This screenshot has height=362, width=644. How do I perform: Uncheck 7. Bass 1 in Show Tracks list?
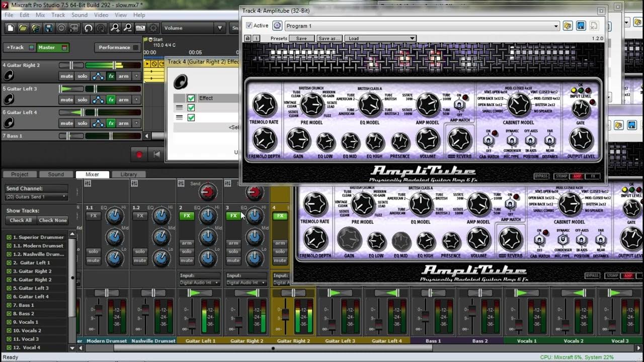click(x=9, y=305)
